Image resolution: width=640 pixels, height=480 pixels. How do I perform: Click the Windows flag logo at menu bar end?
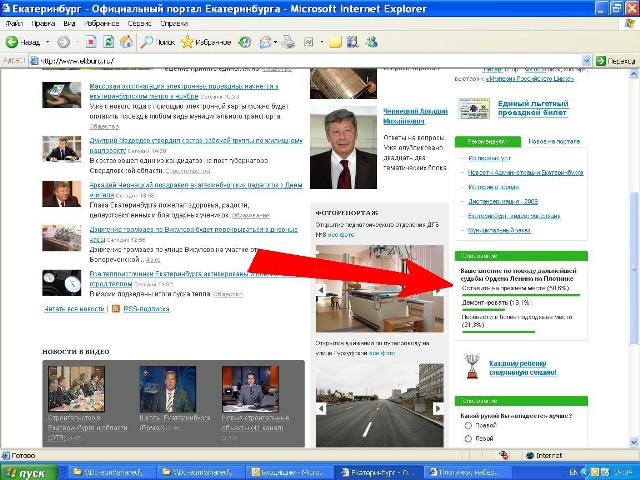629,24
